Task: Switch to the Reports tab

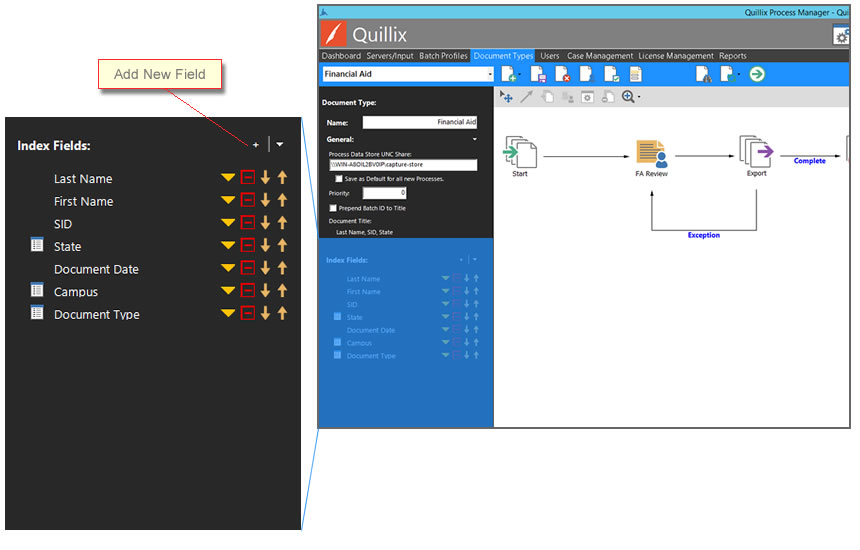Action: click(733, 56)
